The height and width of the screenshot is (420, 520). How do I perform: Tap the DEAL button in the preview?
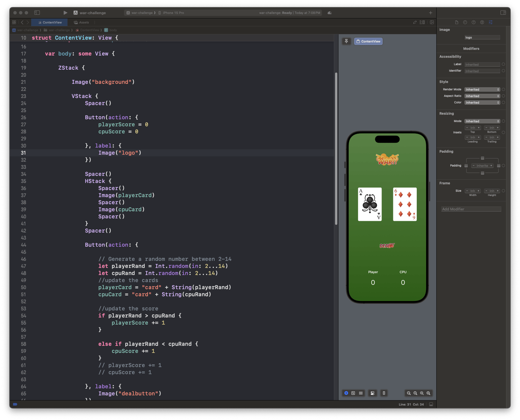(x=387, y=246)
